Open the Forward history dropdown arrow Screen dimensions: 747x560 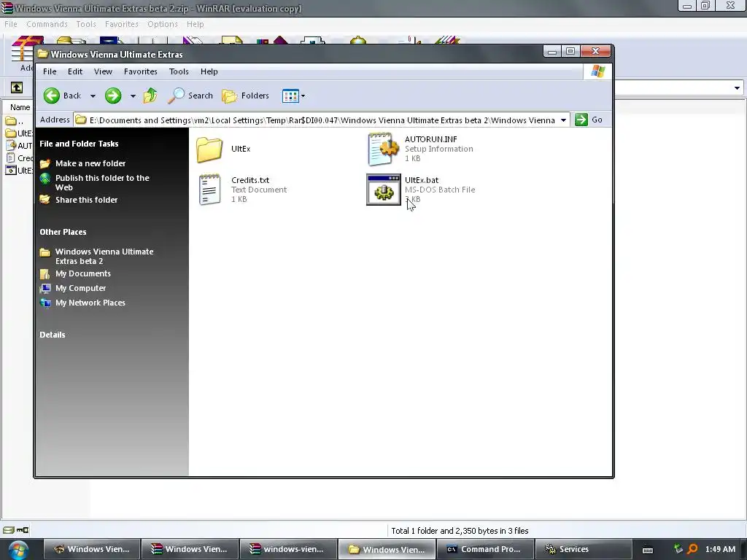coord(133,96)
